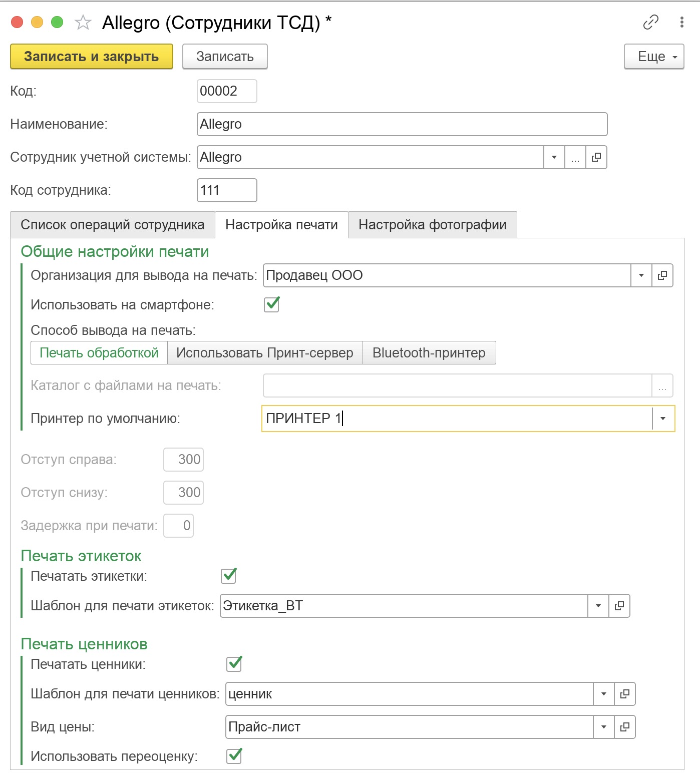Uncheck Печатать этикетки checkbox
Image resolution: width=700 pixels, height=775 pixels.
[229, 576]
